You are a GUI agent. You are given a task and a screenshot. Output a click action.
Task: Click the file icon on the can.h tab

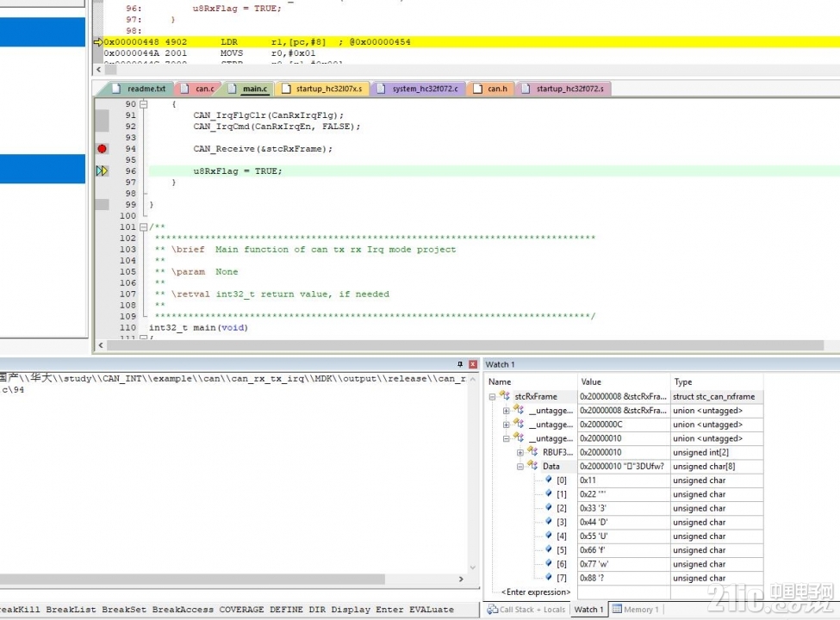477,89
